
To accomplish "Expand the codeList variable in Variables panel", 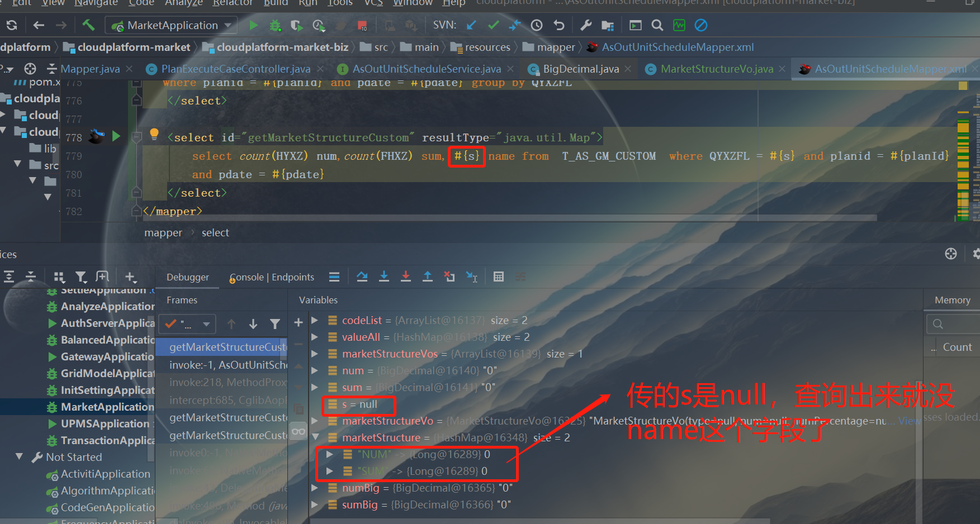I will 315,320.
